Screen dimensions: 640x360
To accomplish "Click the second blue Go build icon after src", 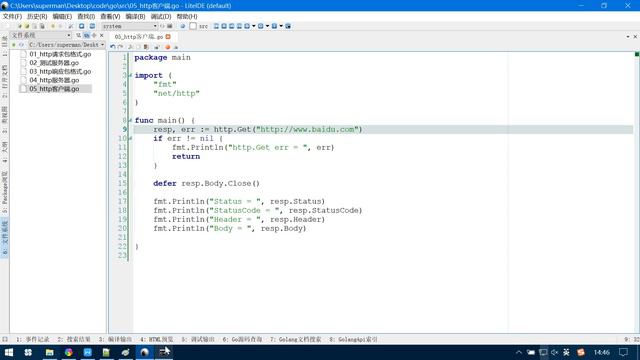I will 224,26.
